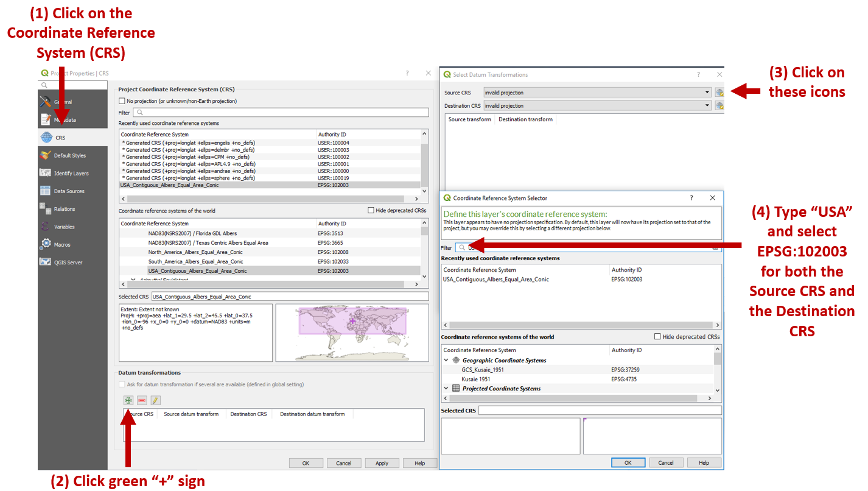Viewport: 868px width, 491px height.
Task: Click the Geographic Coordinate Systems globe icon
Action: [x=456, y=360]
